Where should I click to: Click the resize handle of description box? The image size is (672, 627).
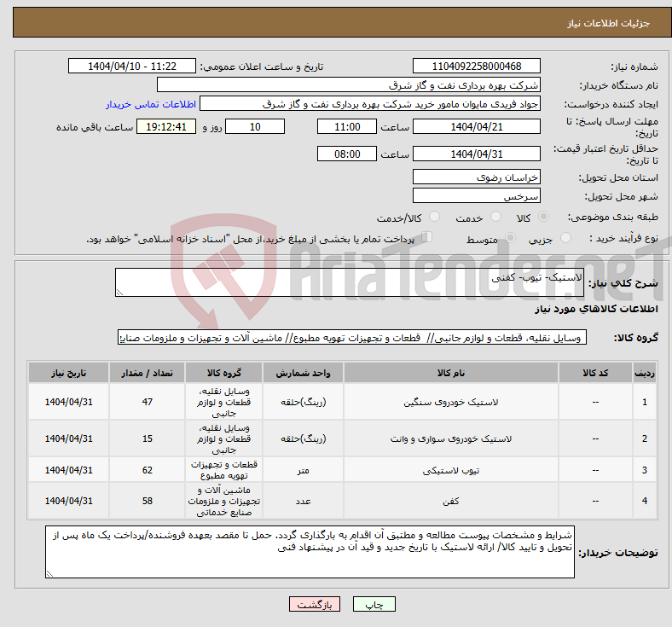119,293
